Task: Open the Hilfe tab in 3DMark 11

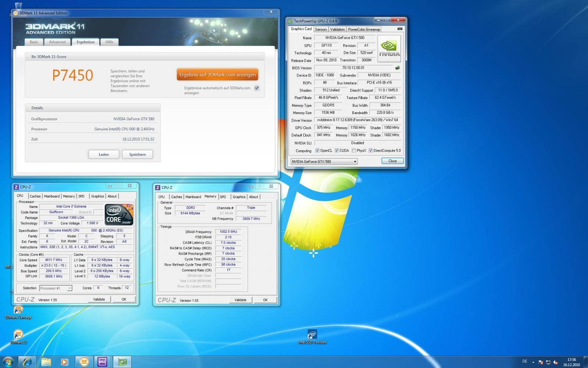Action: [x=110, y=42]
